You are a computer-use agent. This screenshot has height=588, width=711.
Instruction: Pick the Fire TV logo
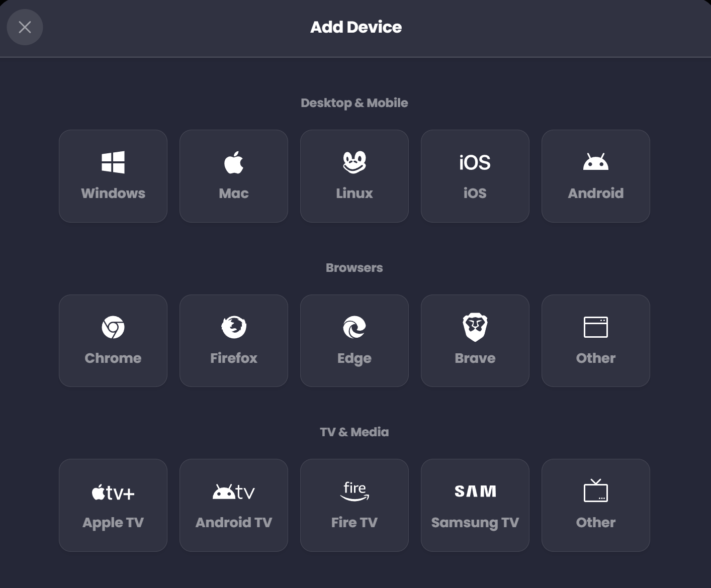coord(354,491)
